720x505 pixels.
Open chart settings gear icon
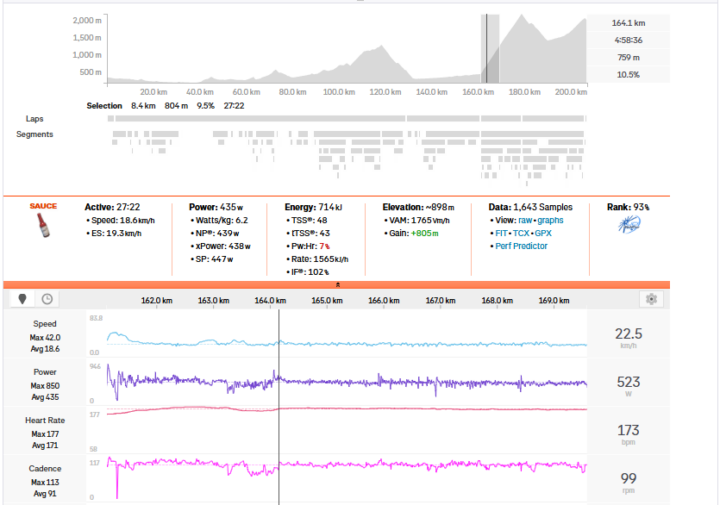pos(652,299)
